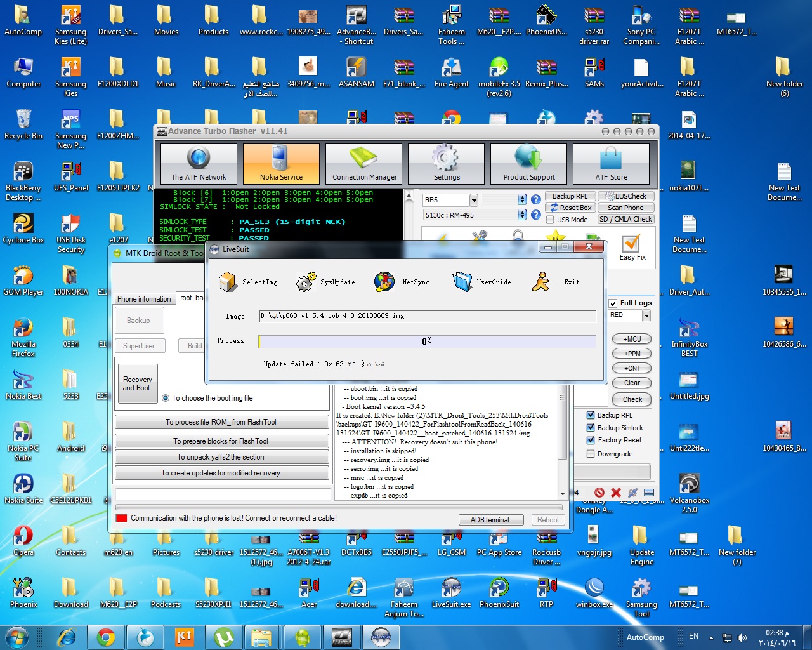Uncheck the Backup RPL checkbox
The image size is (812, 650).
pos(591,415)
